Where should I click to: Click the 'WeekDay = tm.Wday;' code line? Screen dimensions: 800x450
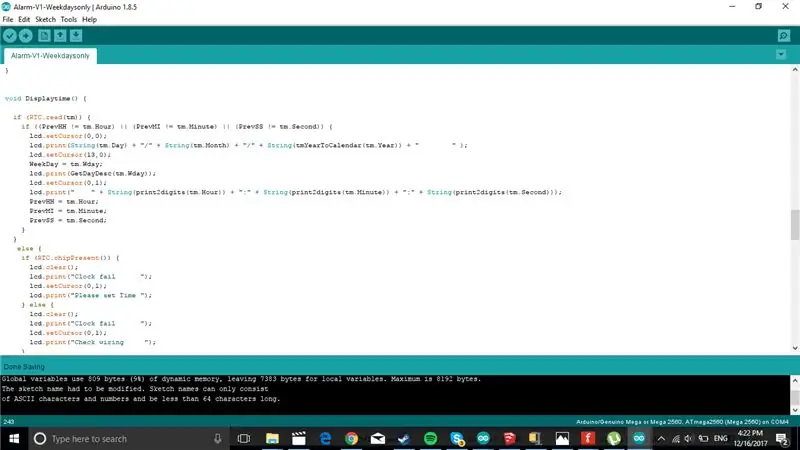click(x=66, y=164)
